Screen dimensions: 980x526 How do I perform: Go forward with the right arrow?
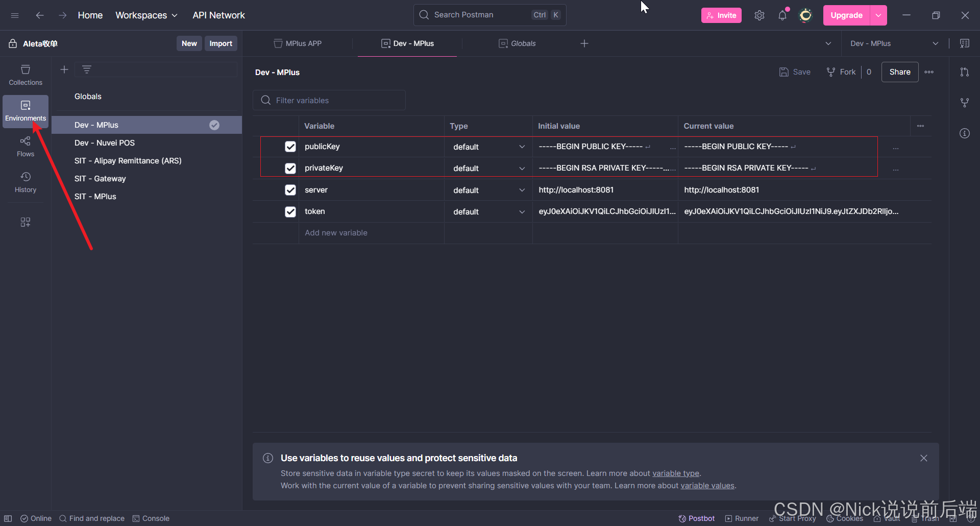pos(62,15)
